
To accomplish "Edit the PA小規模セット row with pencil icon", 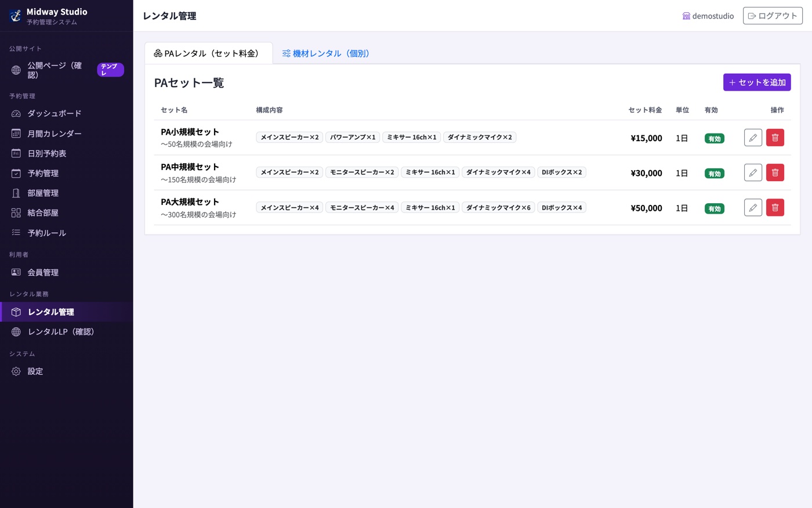I will tap(753, 138).
